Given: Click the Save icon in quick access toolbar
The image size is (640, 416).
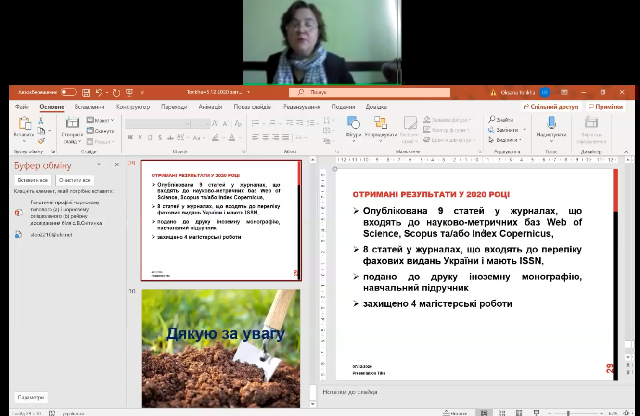Looking at the screenshot, I should [x=88, y=92].
